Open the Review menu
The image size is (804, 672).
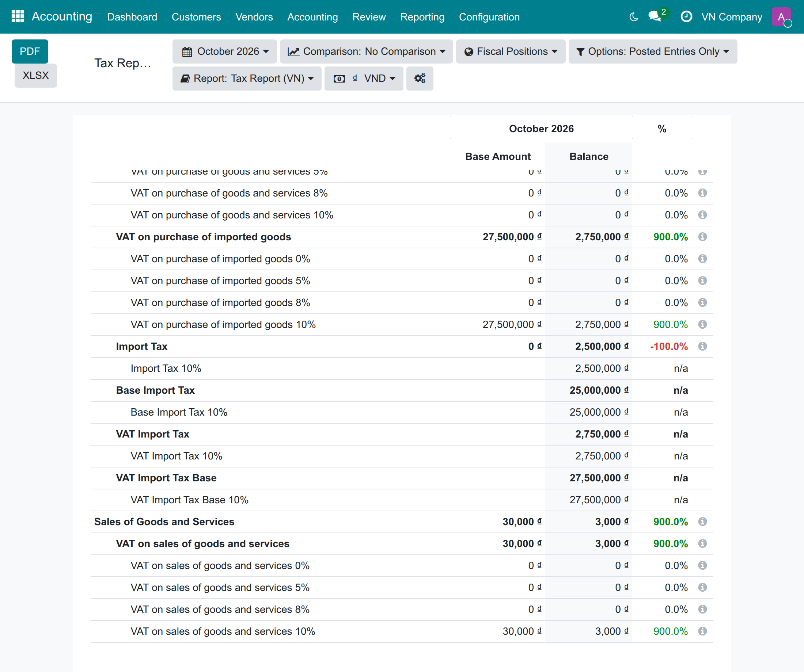pos(369,17)
